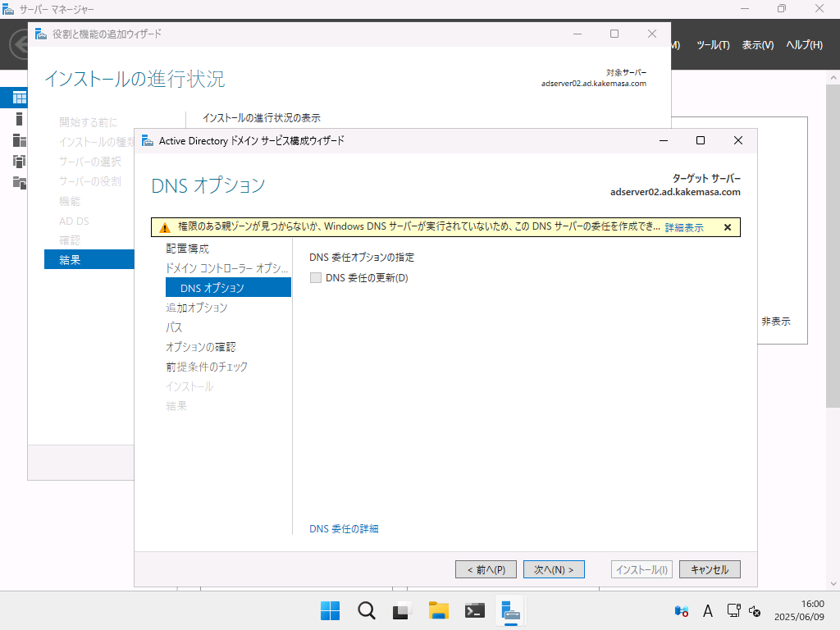The image size is (840, 630).
Task: Click the IME input mode A indicator
Action: point(708,610)
